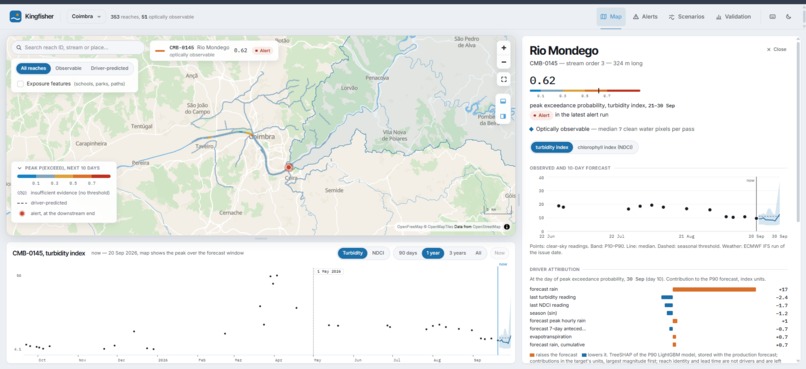The width and height of the screenshot is (806, 369).
Task: Click the forecast rain +17 value
Action: (783, 289)
